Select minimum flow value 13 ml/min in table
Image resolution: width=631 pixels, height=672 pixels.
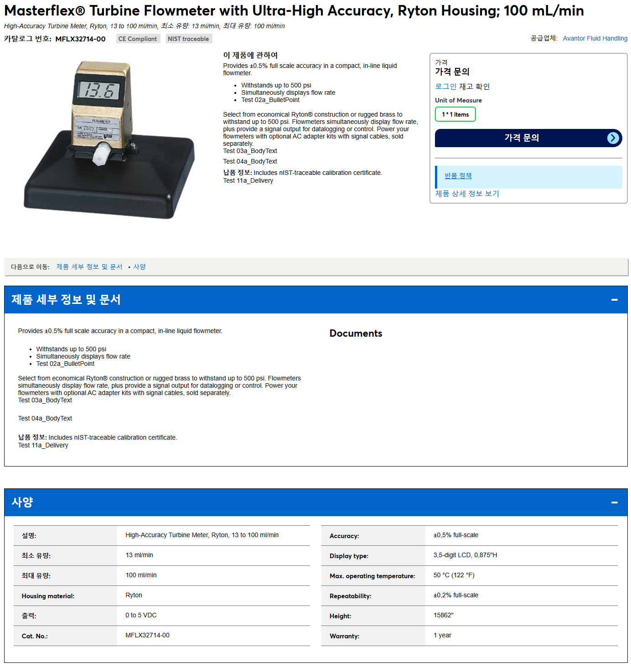click(139, 555)
